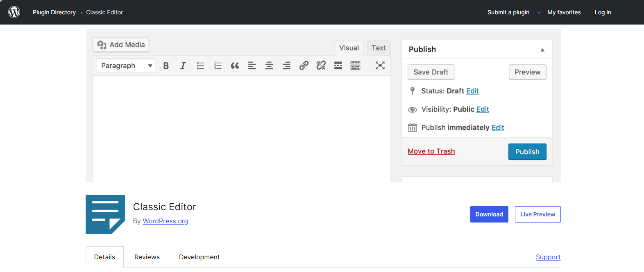Viewport: 644px width, 272px height.
Task: Go to Submit a plugin
Action: click(508, 12)
